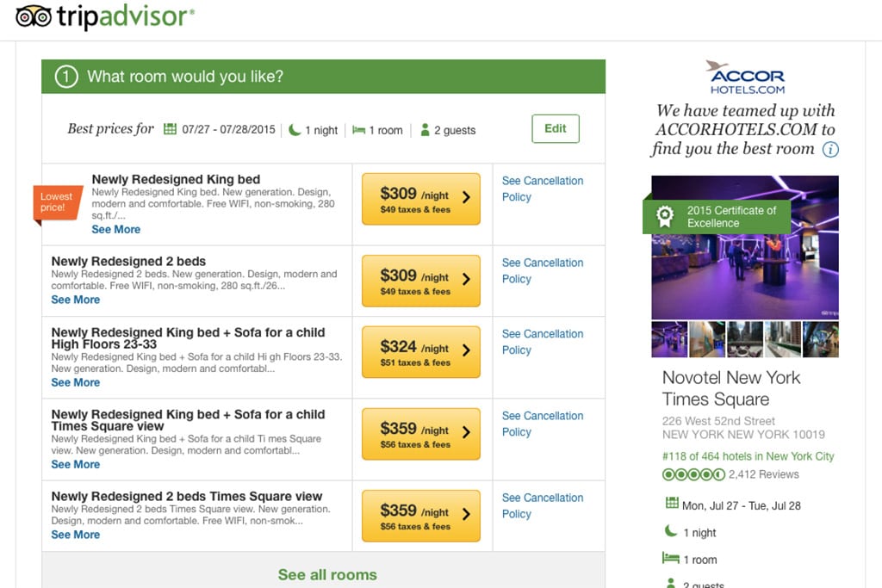The image size is (882, 588).
Task: Click the moon icon in the Best prices bar
Action: [295, 130]
